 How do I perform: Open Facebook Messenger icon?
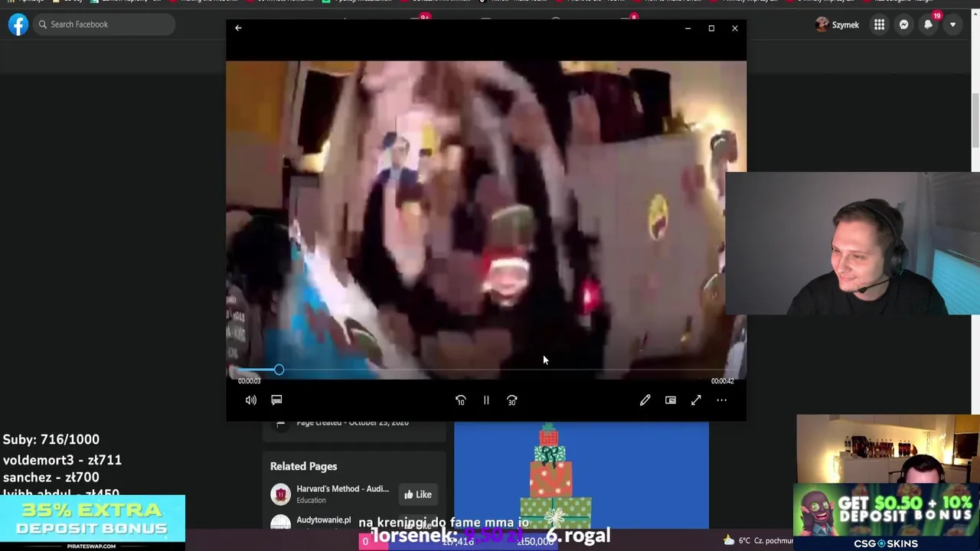click(903, 24)
